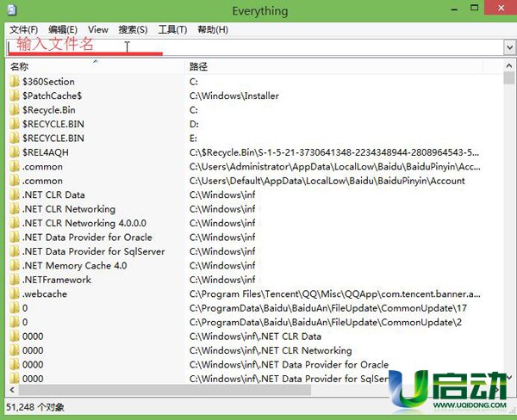
Task: Sort by the 名称 column header
Action: coord(95,66)
